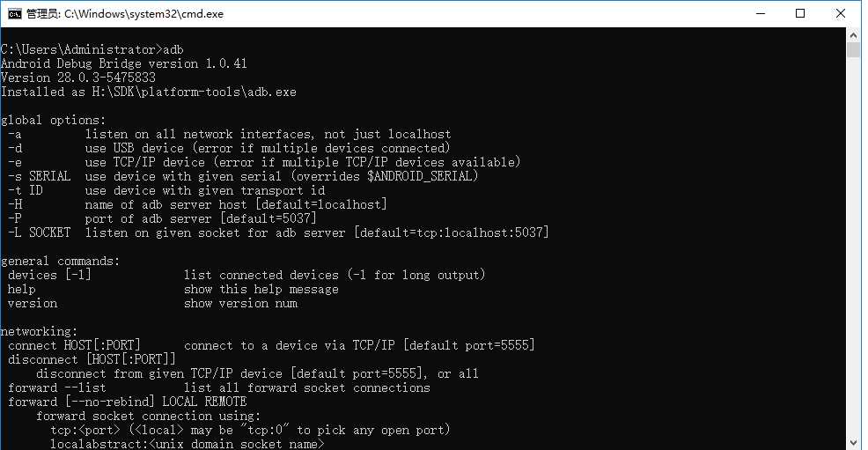Click the empty scrollbar track below the thumb
This screenshot has height=450, width=868.
coord(853,247)
